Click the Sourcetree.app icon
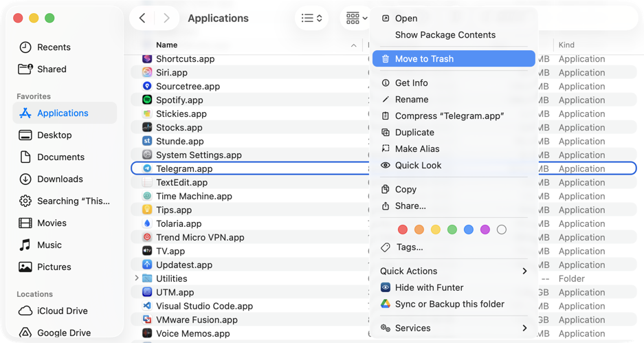Screen dimensions: 644x343 coord(147,86)
